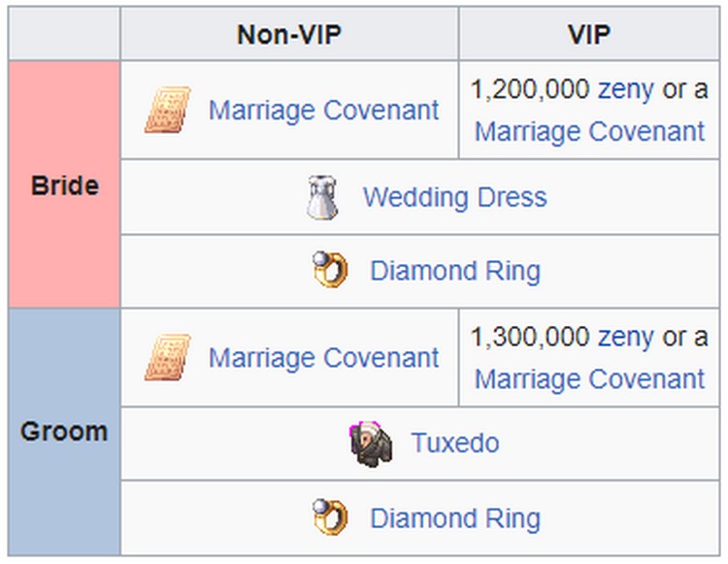The image size is (728, 564).
Task: Click the Groom's Marriage Covenant icon
Action: [x=168, y=357]
